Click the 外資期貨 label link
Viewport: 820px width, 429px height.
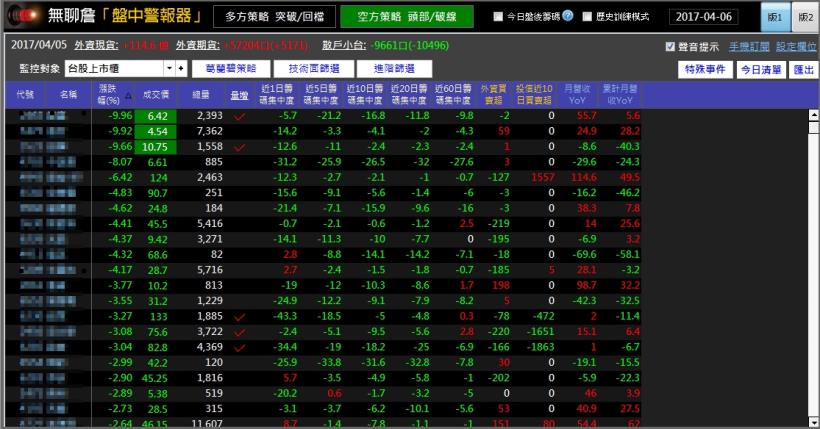coord(198,46)
